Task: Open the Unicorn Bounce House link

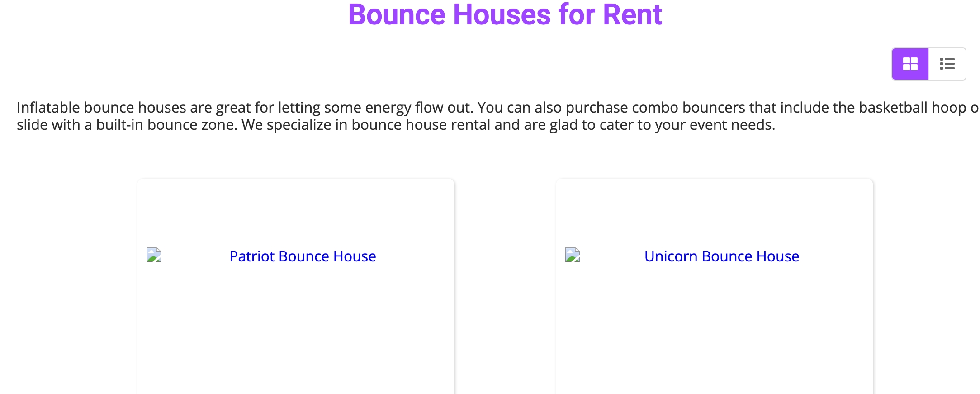Action: tap(721, 256)
